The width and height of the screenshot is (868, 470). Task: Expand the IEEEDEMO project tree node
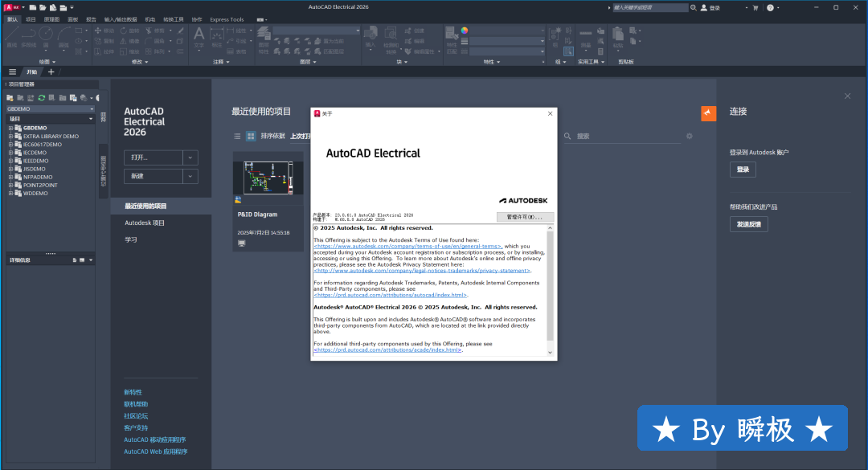point(11,161)
